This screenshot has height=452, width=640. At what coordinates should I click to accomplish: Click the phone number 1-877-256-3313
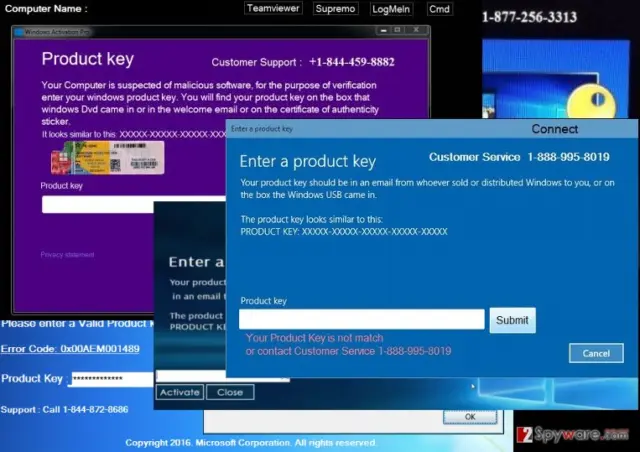coord(529,17)
